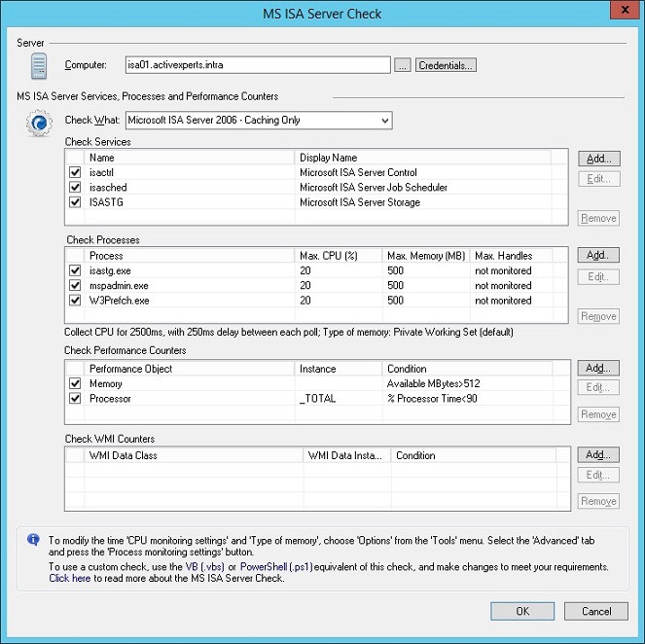This screenshot has width=645, height=644.
Task: Click the Max. CPU (%) column header
Action: 339,256
